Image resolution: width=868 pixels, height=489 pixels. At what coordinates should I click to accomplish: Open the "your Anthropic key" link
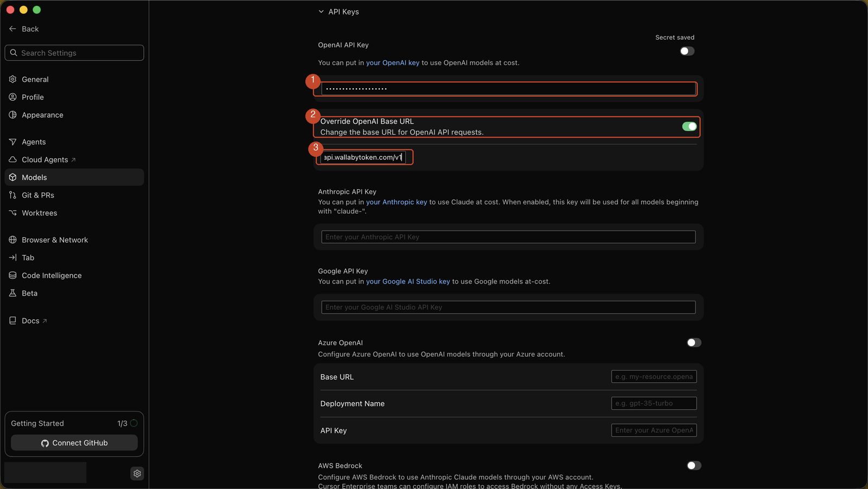[397, 202]
